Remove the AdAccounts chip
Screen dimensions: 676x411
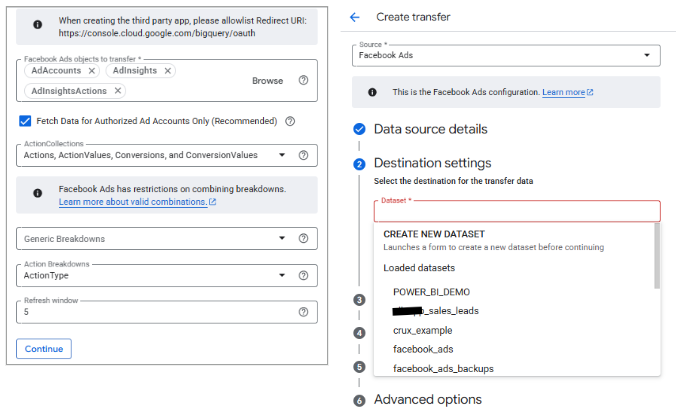point(92,71)
